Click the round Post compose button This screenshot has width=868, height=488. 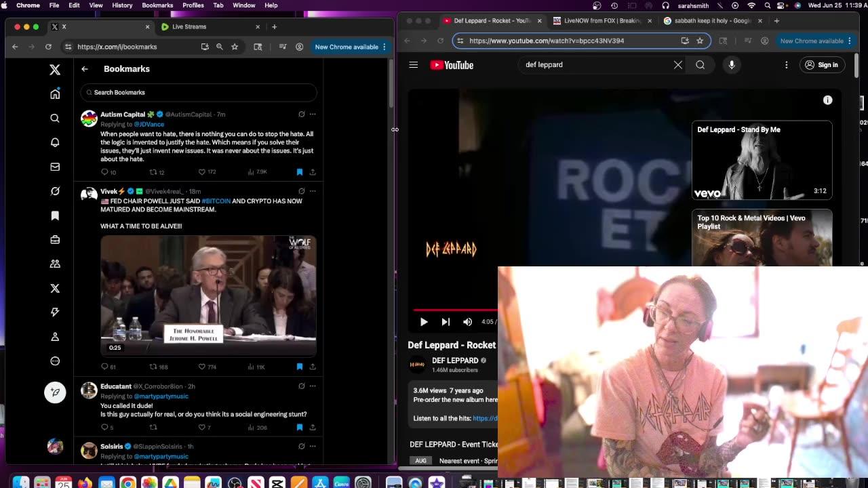(x=55, y=392)
